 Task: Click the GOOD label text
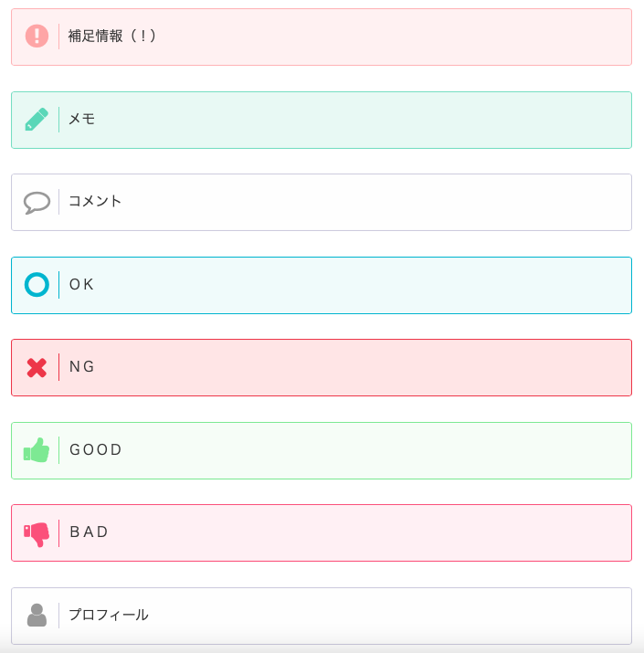[x=96, y=450]
